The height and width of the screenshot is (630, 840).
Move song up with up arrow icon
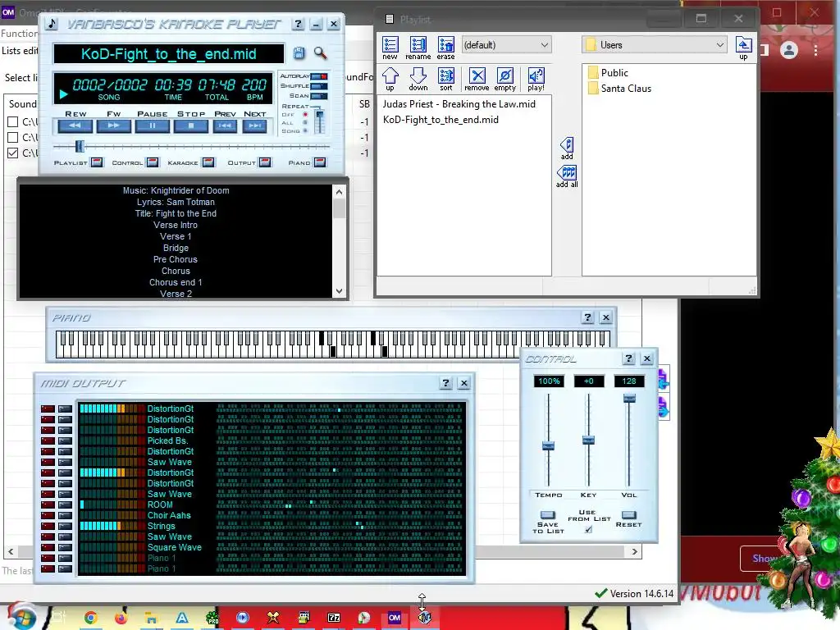[390, 80]
